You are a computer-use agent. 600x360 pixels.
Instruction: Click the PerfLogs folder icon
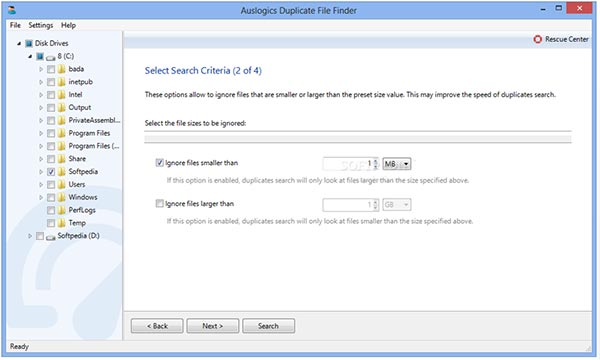pos(62,210)
